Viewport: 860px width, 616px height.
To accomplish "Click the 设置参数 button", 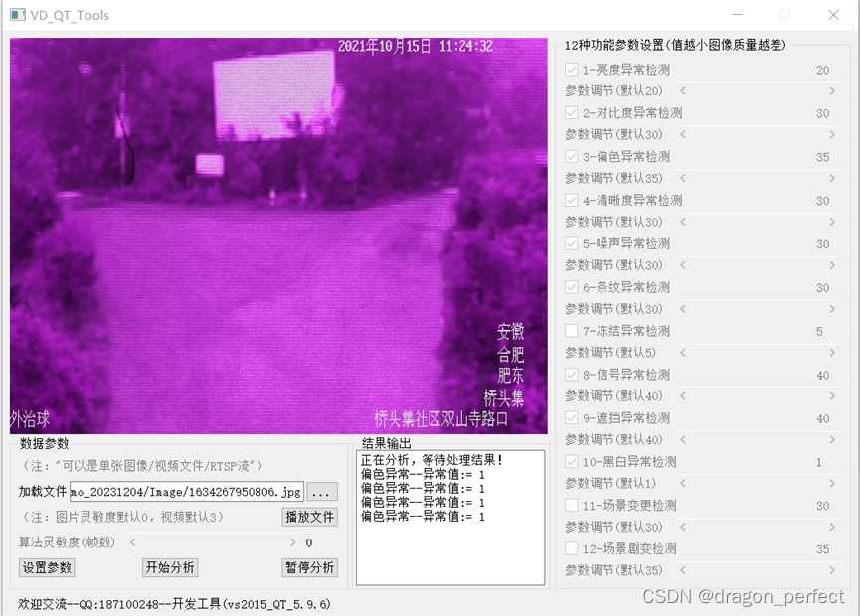I will point(47,567).
